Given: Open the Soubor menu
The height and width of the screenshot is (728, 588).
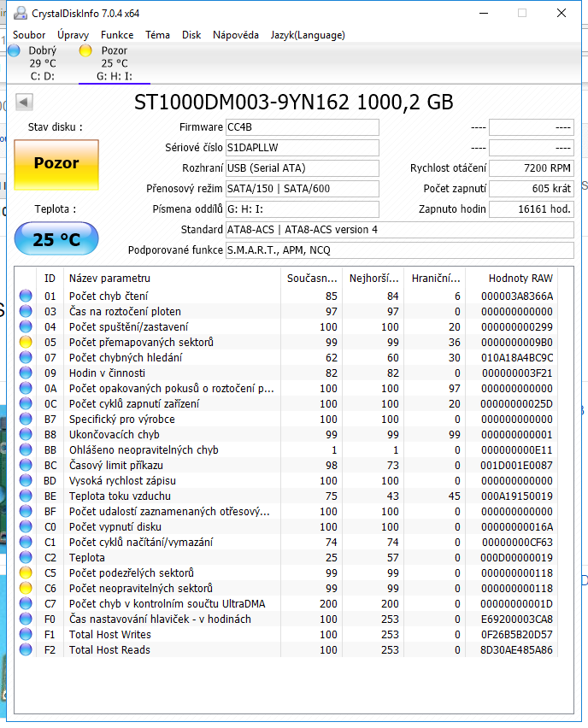Looking at the screenshot, I should [x=29, y=35].
